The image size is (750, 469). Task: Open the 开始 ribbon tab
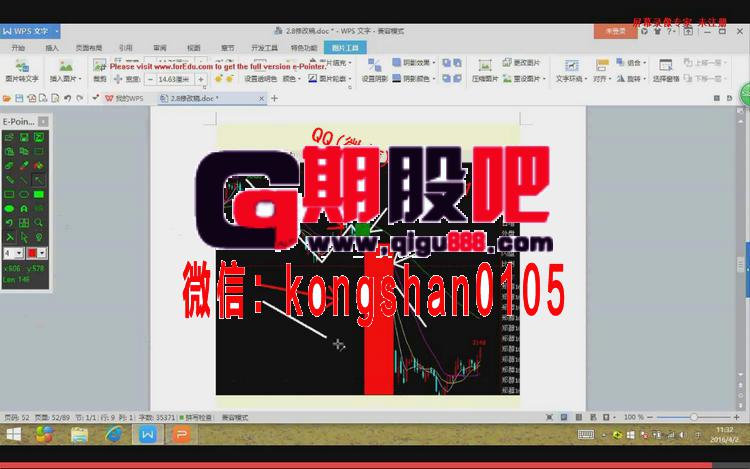click(18, 48)
